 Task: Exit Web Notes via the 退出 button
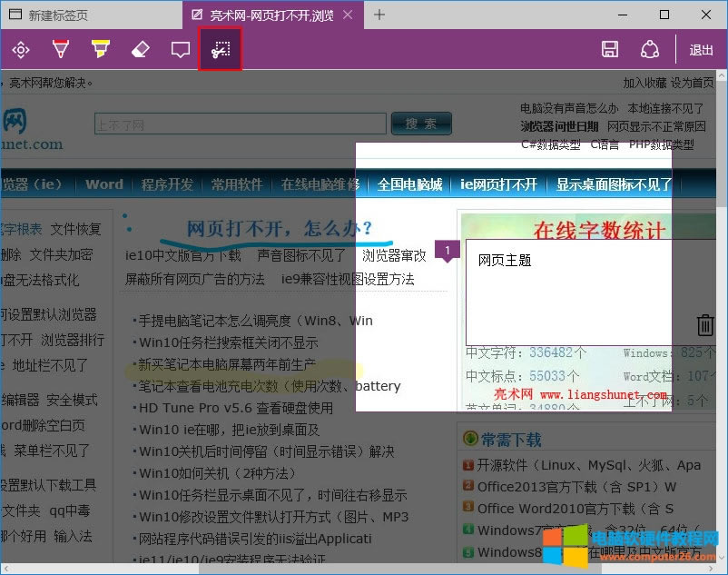[x=700, y=50]
